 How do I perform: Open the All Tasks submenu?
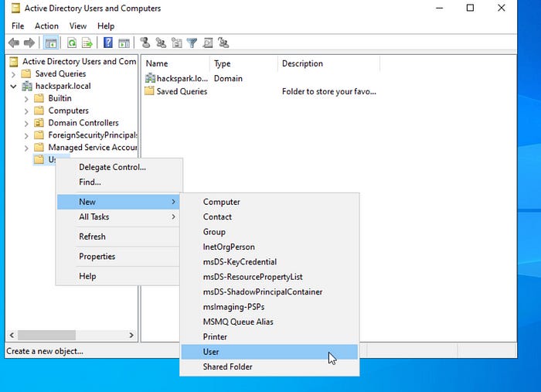coord(118,217)
